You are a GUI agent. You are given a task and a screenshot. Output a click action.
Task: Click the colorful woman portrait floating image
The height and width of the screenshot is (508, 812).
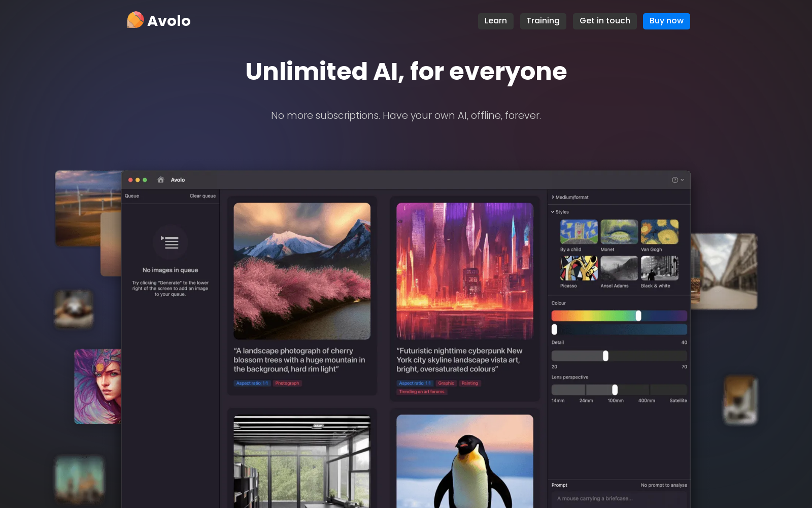(97, 387)
